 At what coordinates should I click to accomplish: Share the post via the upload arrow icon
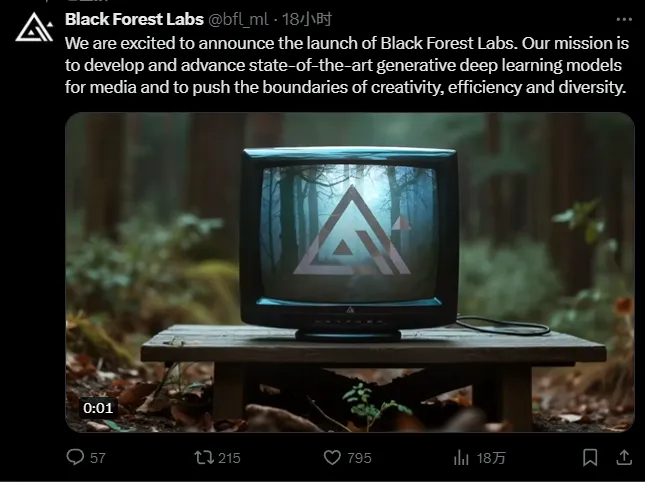pos(624,457)
